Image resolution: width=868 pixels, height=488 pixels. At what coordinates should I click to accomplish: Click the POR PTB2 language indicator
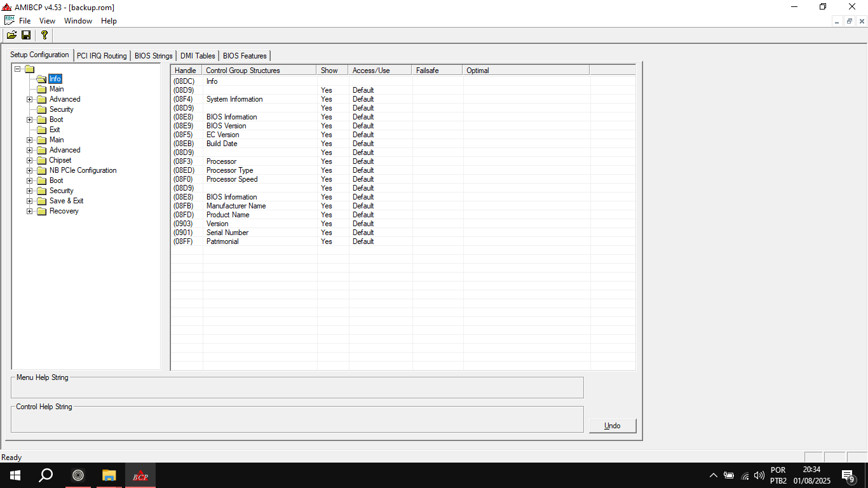[x=778, y=475]
